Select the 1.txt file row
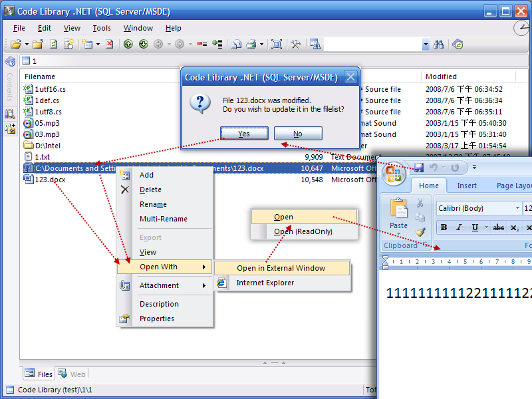Viewport: 532px width, 399px height. tap(43, 157)
